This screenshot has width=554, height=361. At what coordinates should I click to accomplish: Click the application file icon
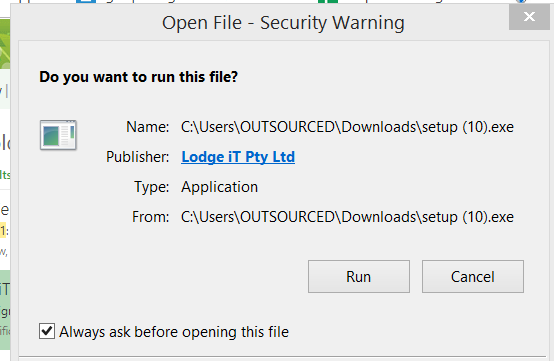[58, 135]
